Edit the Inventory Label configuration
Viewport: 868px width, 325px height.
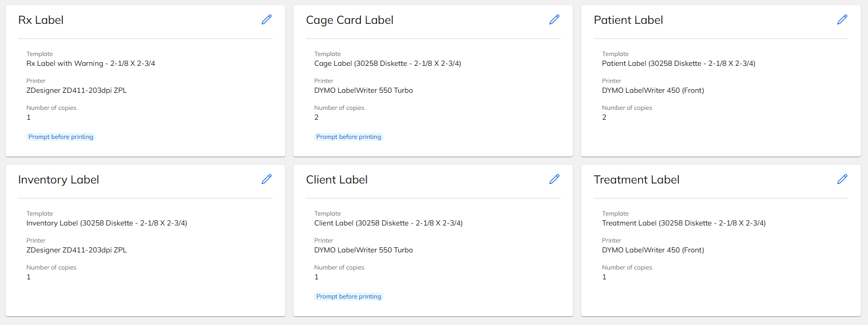pos(267,179)
